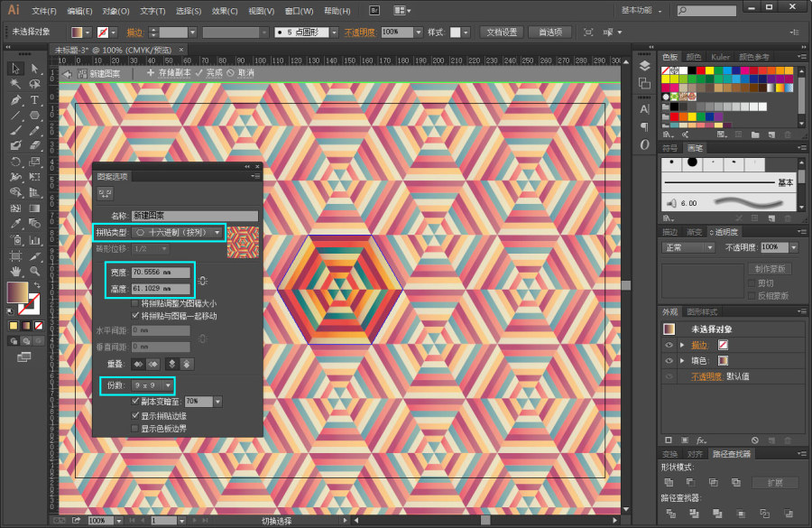Open the 5 点圆形 brush dropdown

click(334, 32)
